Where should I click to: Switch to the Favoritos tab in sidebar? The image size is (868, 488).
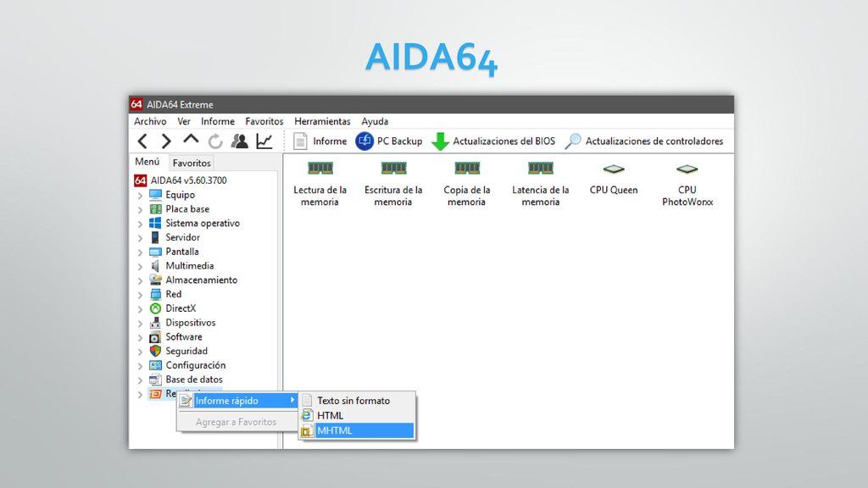pyautogui.click(x=192, y=163)
